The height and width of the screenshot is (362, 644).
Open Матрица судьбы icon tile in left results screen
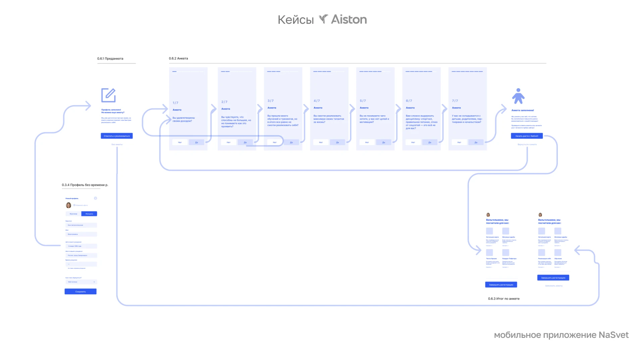tap(505, 231)
